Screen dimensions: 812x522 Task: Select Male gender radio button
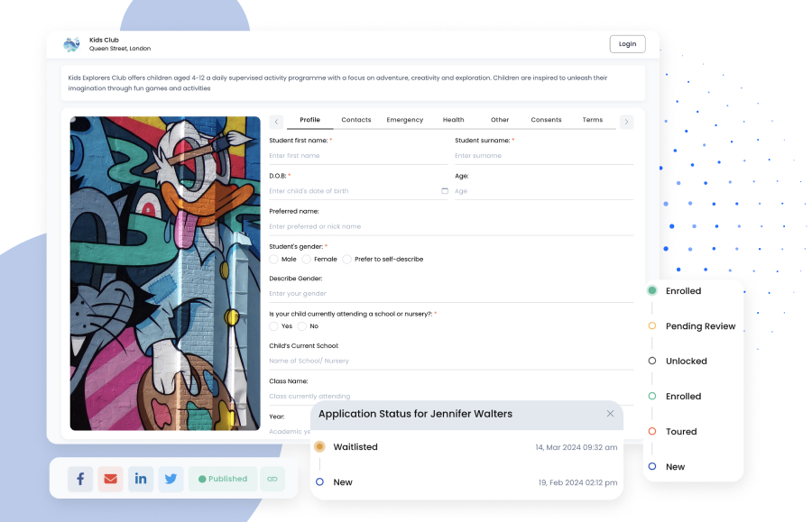[x=274, y=259]
